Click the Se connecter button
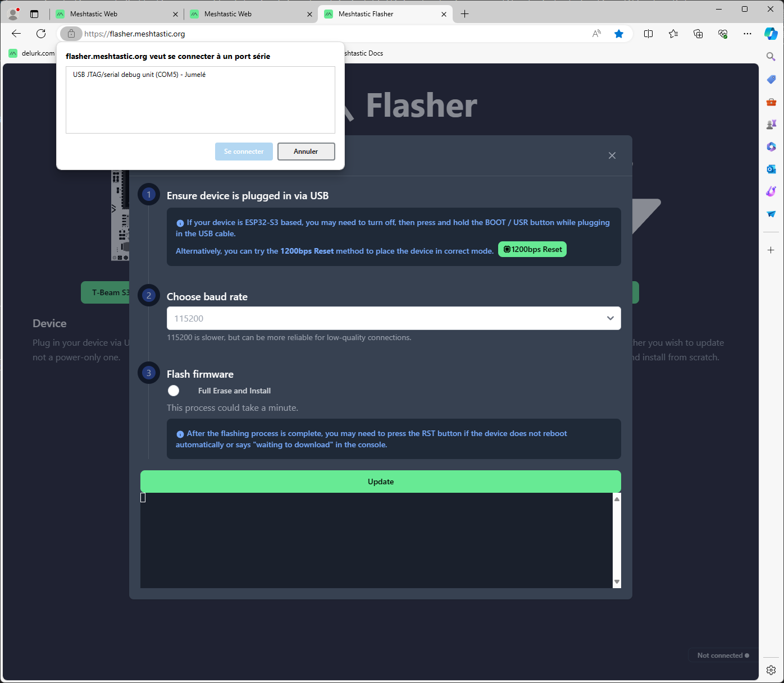Viewport: 784px width, 683px height. point(244,152)
